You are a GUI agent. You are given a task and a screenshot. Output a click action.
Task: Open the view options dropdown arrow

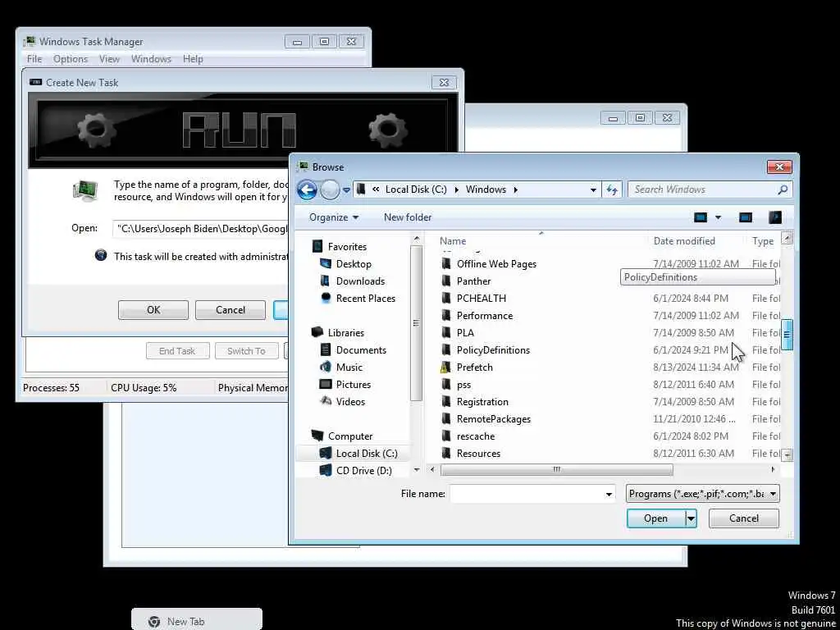[x=719, y=217]
